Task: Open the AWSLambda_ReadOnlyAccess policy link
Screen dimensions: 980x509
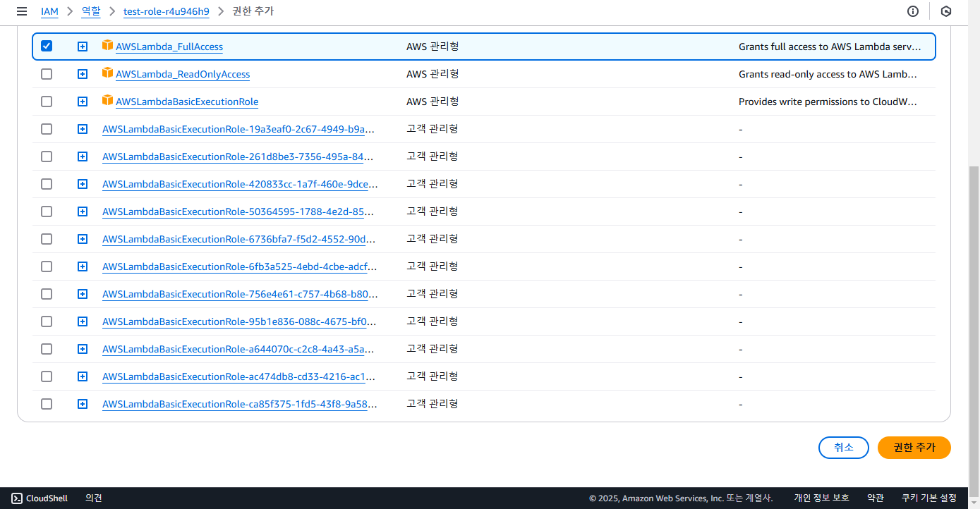Action: 183,74
